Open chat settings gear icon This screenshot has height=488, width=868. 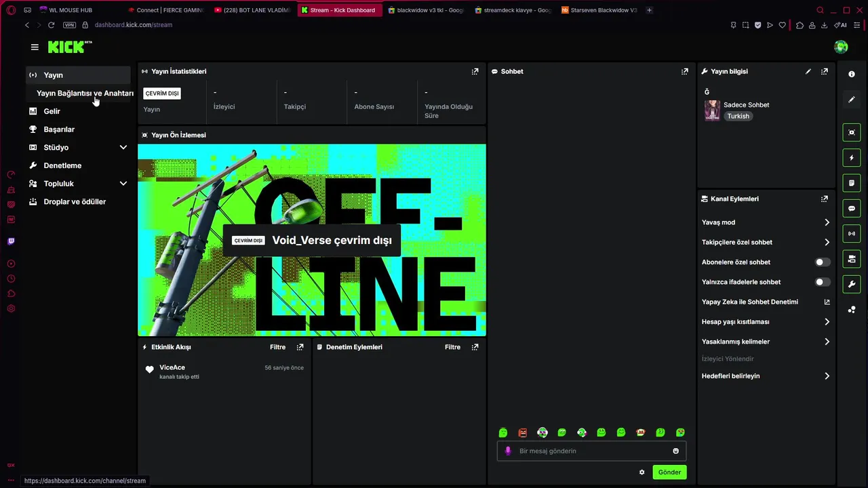coord(642,472)
